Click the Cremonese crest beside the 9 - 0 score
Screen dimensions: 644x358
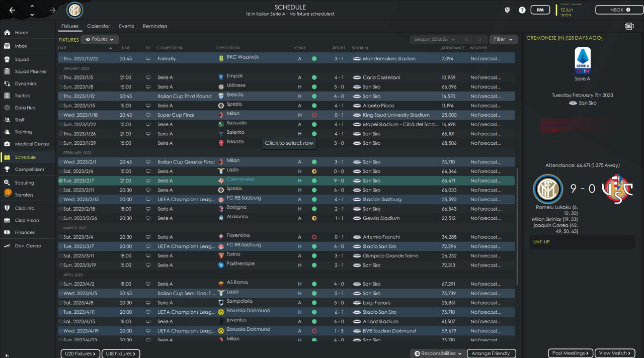(618, 189)
